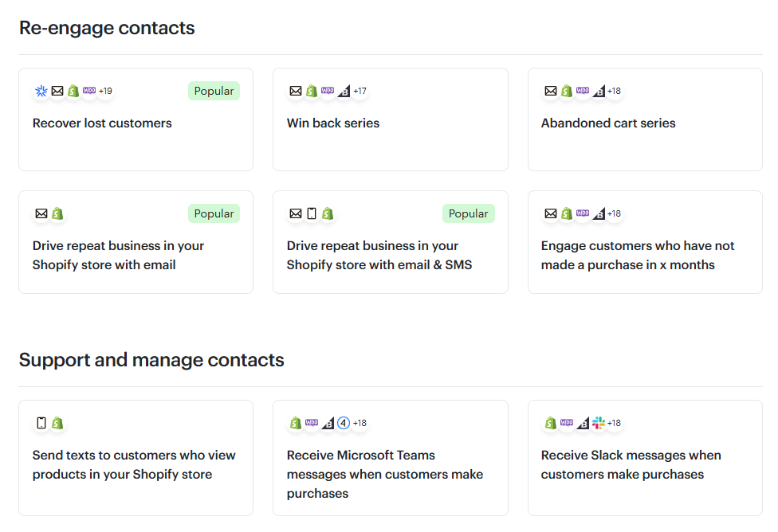Click the blue snowflake icon on Recover lost customers
The image size is (778, 532).
[x=41, y=91]
